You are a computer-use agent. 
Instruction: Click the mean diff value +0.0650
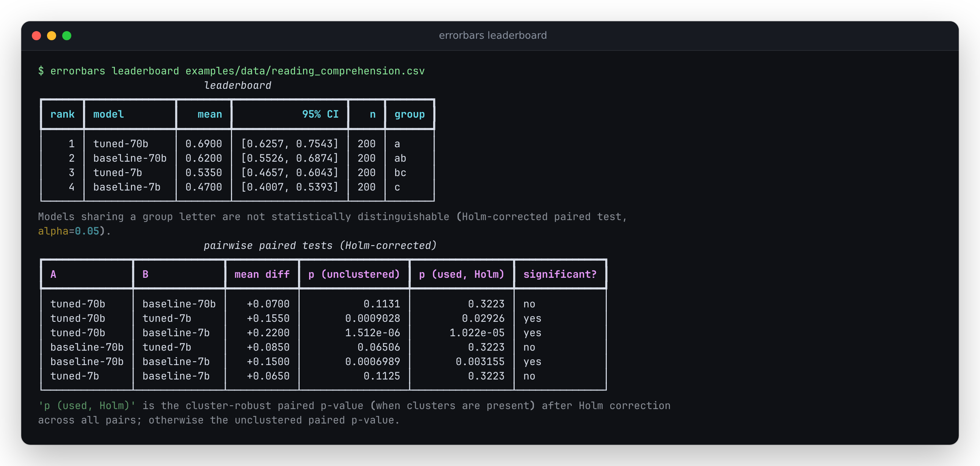pos(268,376)
